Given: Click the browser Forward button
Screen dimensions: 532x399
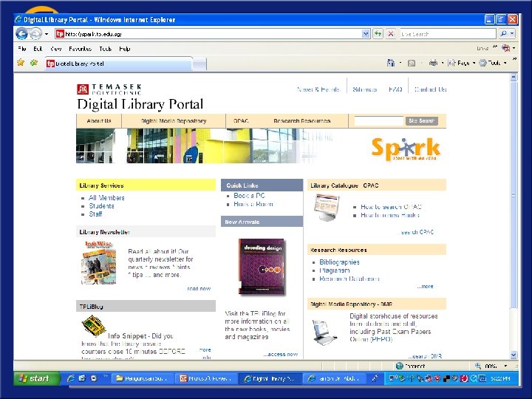Looking at the screenshot, I should [35, 34].
